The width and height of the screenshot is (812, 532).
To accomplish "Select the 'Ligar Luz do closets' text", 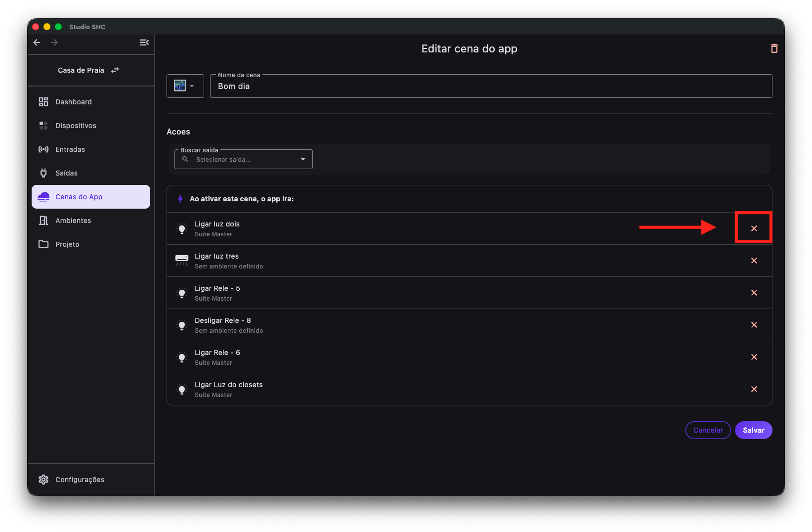I will (229, 385).
